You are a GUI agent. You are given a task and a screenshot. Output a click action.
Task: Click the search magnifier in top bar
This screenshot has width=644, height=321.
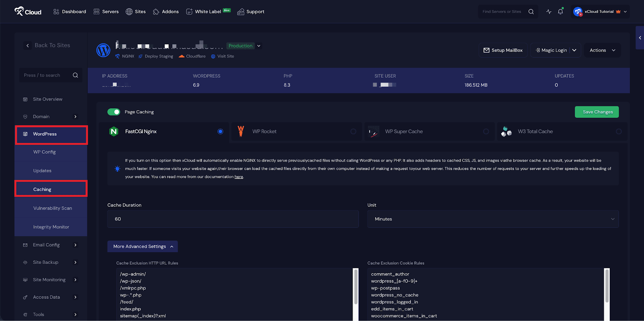pos(531,12)
